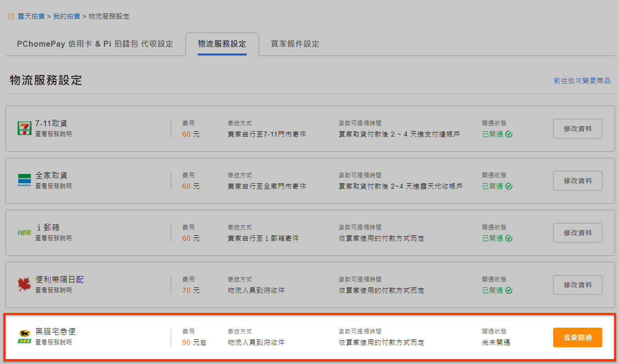Click 修改資料 for 7-11取貨

pyautogui.click(x=577, y=129)
